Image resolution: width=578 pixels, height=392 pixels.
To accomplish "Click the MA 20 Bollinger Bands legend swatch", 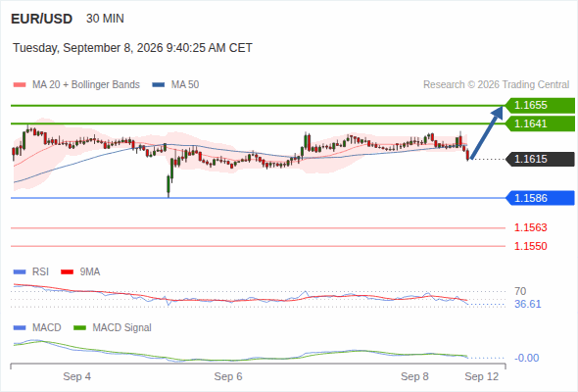I will (20, 85).
